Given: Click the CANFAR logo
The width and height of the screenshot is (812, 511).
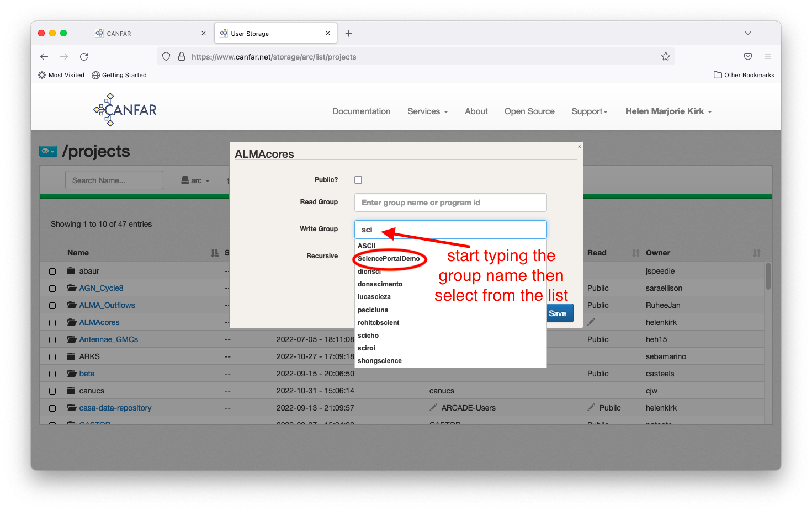Looking at the screenshot, I should click(125, 109).
